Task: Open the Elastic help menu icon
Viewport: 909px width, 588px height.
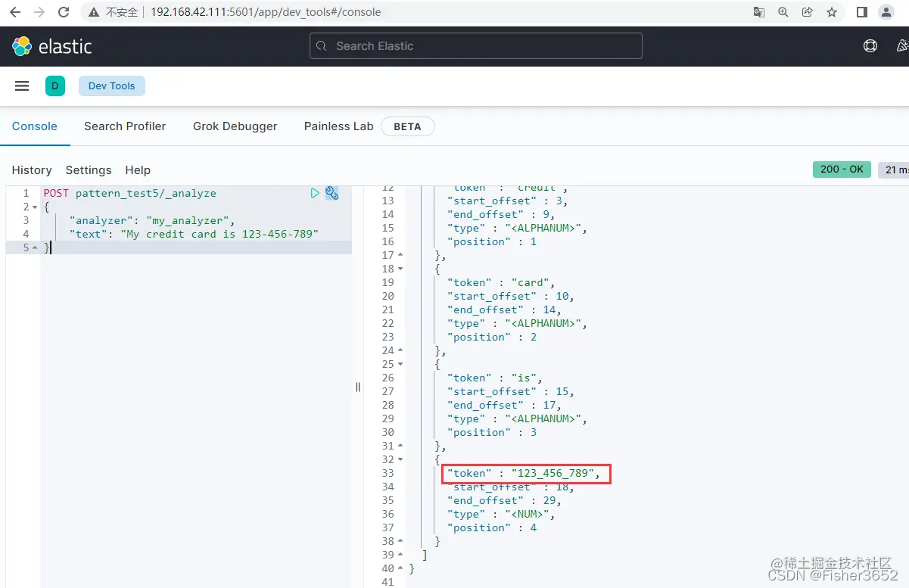Action: pyautogui.click(x=870, y=46)
